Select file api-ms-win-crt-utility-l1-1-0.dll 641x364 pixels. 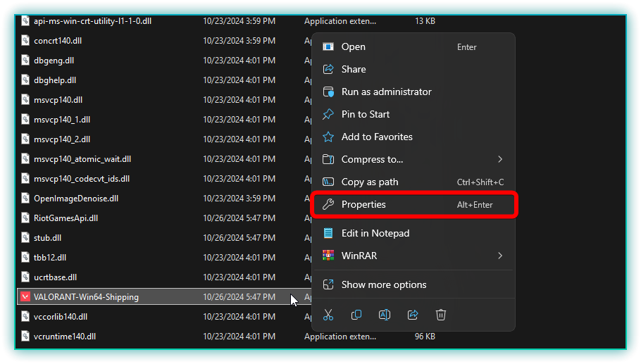[92, 21]
